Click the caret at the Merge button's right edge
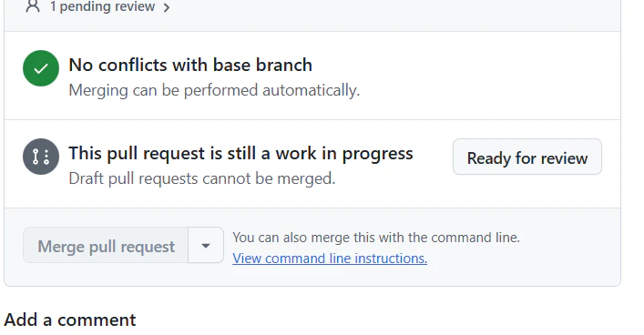The height and width of the screenshot is (335, 644). [x=206, y=246]
